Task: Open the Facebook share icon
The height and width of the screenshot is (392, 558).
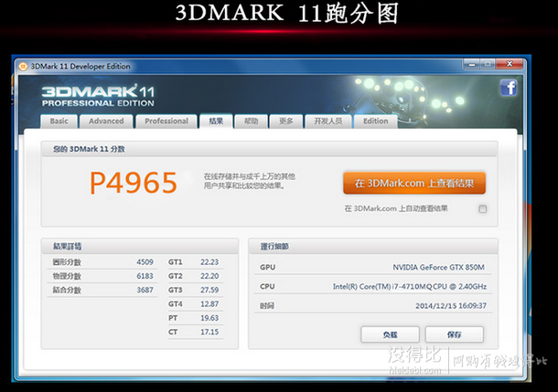Action: click(x=509, y=88)
